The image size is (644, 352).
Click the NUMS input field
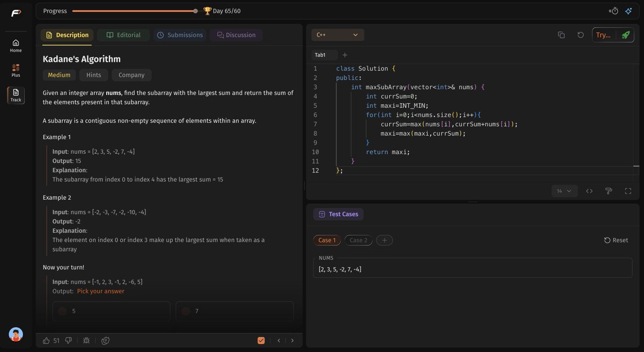(x=472, y=268)
